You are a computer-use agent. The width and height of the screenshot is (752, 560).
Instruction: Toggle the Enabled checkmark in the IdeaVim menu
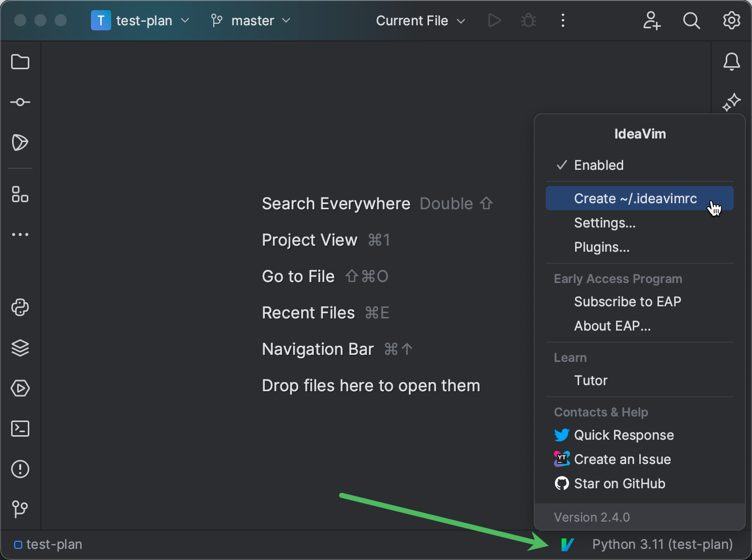[x=598, y=165]
